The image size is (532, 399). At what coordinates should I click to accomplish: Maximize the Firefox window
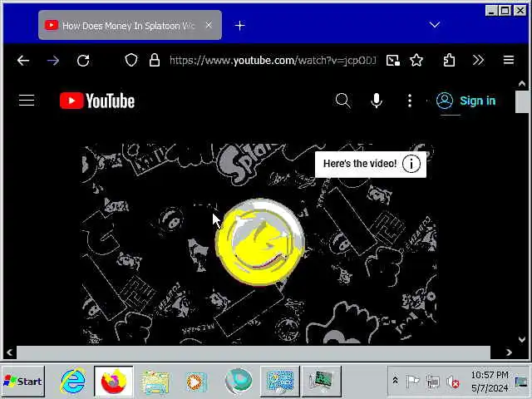coord(505,11)
